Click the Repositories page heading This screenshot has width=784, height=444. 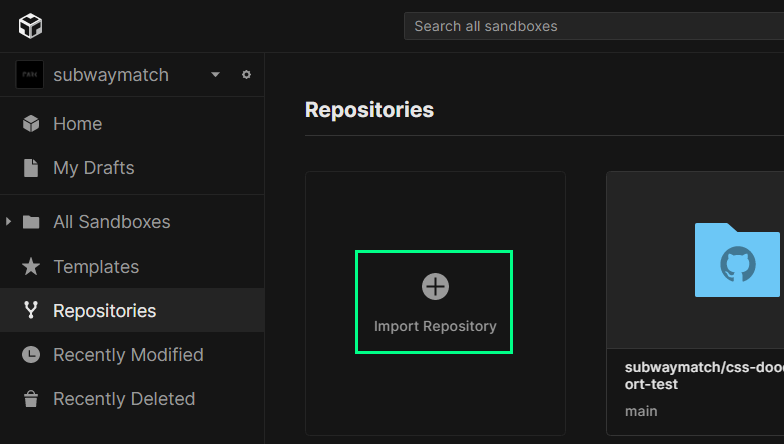tap(370, 110)
